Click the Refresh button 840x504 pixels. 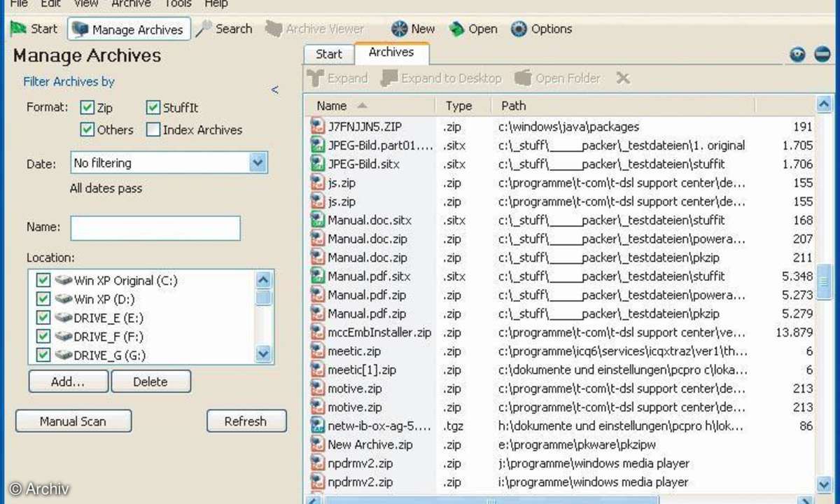tap(246, 421)
